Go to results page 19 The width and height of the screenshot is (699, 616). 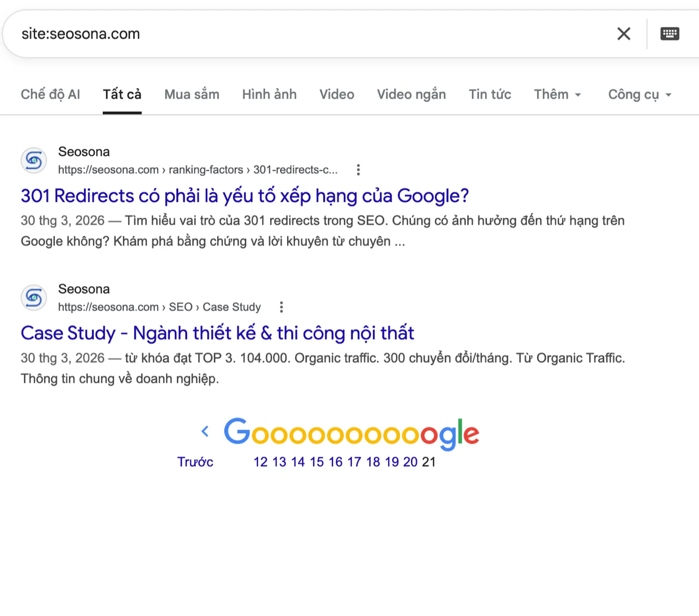click(x=392, y=462)
